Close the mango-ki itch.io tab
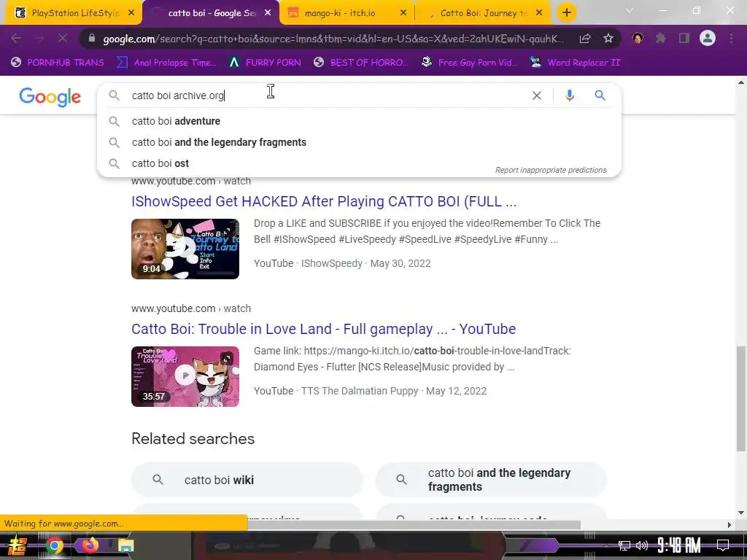 point(403,13)
